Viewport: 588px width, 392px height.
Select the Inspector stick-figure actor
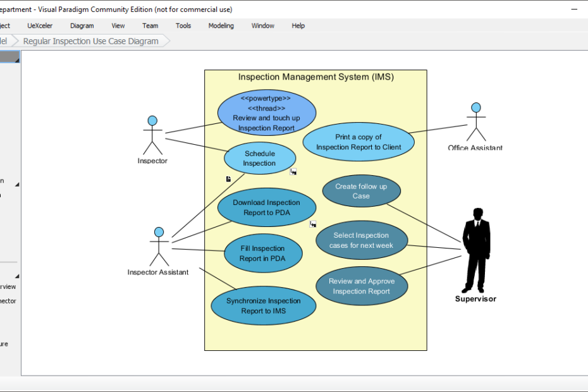point(152,136)
